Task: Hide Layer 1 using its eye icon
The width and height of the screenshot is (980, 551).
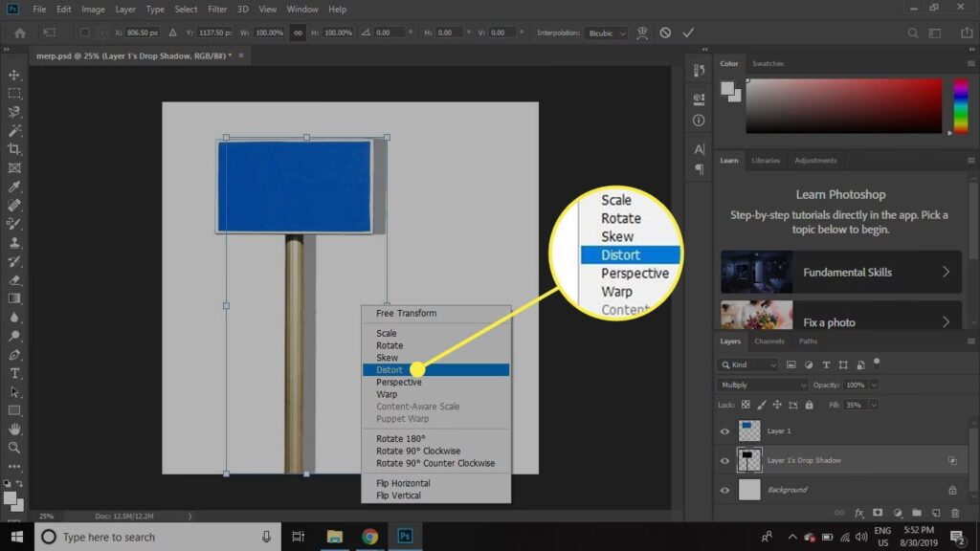Action: coord(724,431)
